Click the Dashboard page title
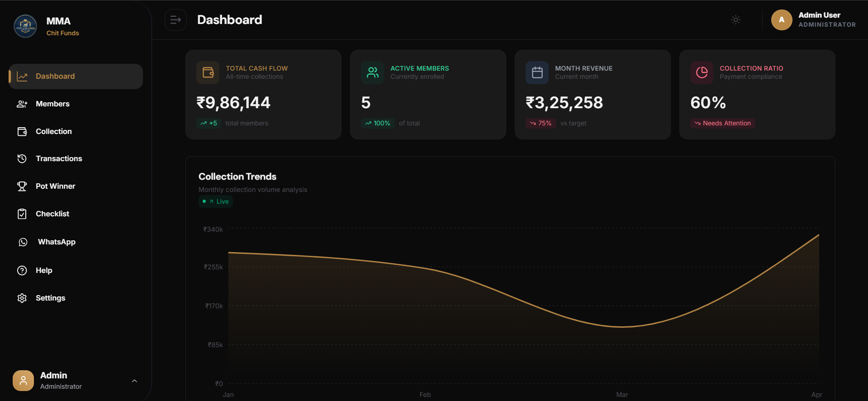The image size is (868, 401). coord(230,20)
